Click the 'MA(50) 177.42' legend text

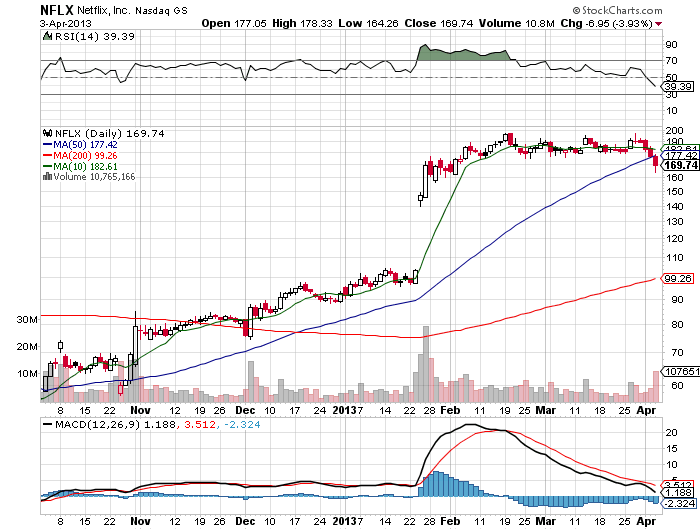tap(85, 145)
